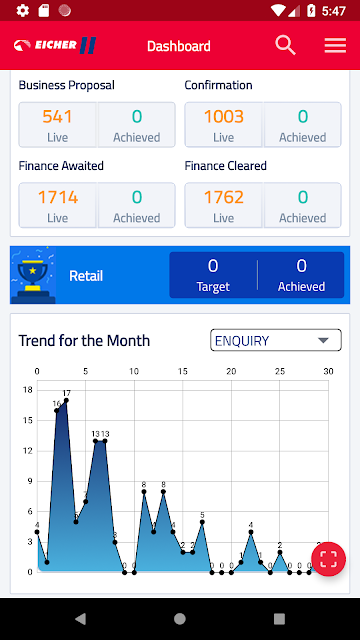Open the search magnifier icon
Screen dimensions: 360x640
[285, 45]
